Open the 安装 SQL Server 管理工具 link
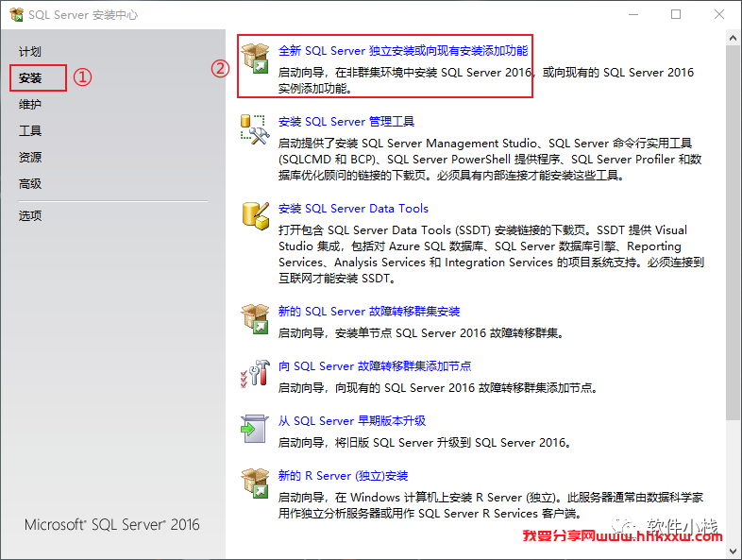This screenshot has width=742, height=560. click(346, 122)
